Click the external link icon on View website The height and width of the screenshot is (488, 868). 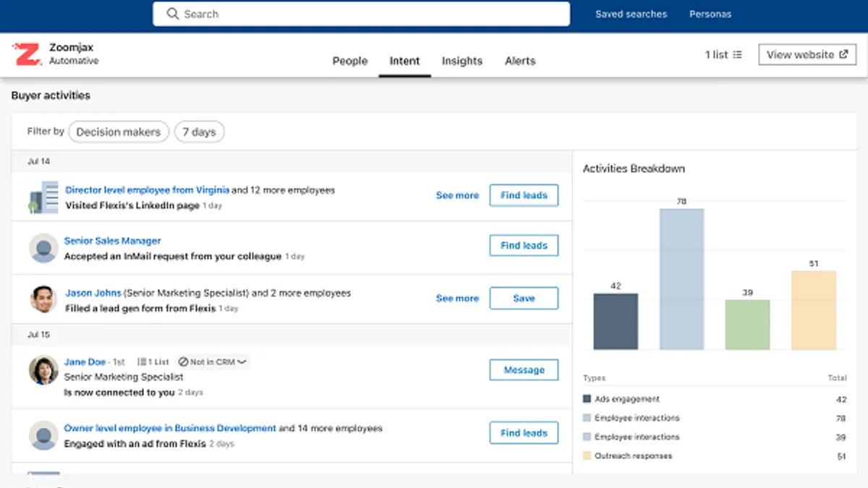(x=843, y=55)
